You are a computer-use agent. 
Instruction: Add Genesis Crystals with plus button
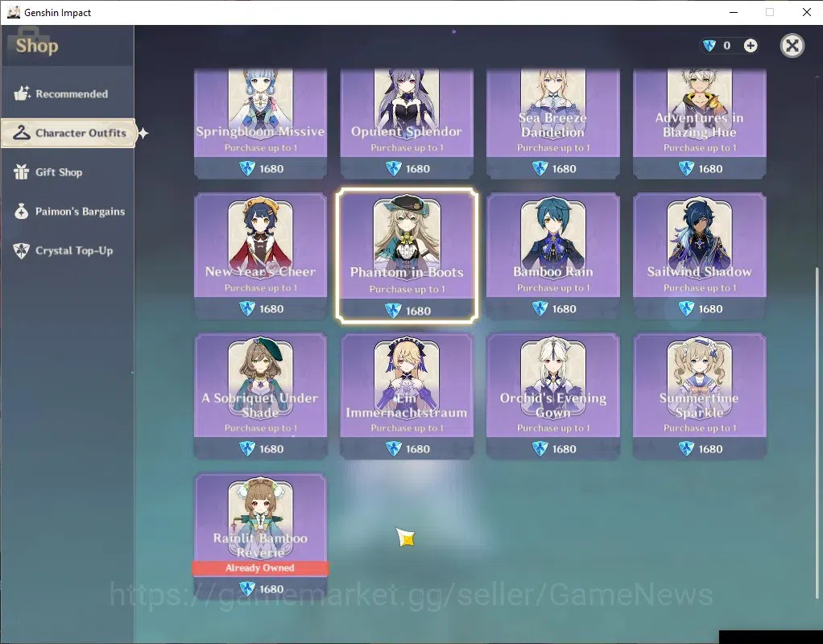coord(751,46)
